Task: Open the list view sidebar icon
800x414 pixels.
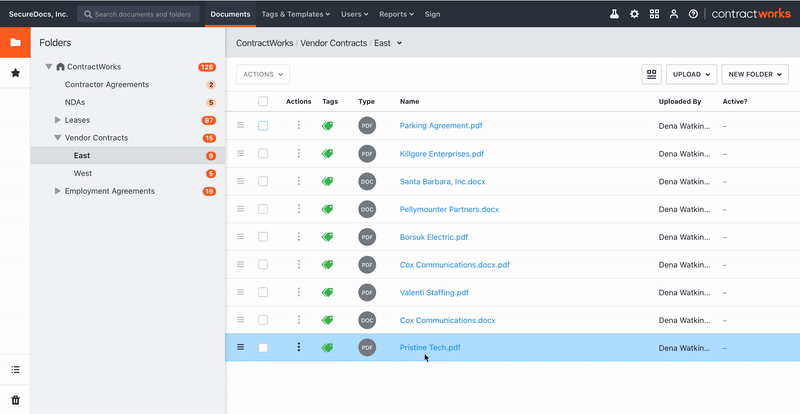Action: coord(15,370)
